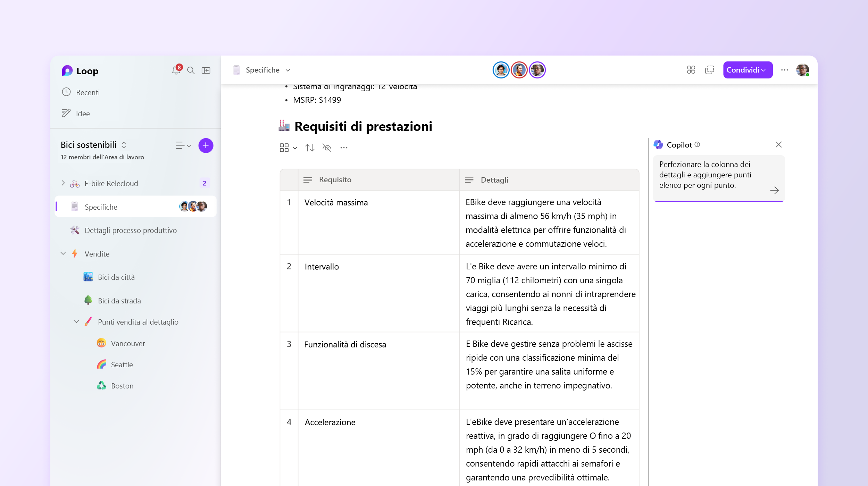This screenshot has height=486, width=868.
Task: Toggle collapse of Vendite section
Action: (x=64, y=253)
